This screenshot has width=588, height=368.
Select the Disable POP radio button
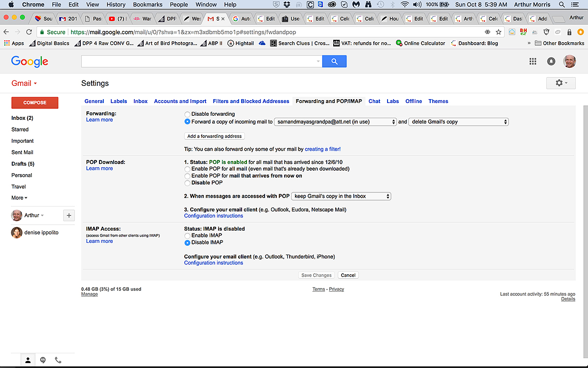coord(187,183)
